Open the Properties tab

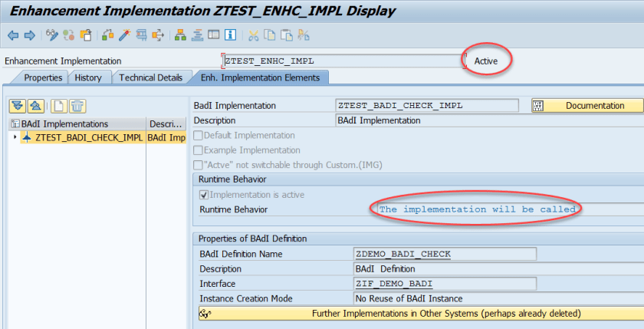coord(43,77)
